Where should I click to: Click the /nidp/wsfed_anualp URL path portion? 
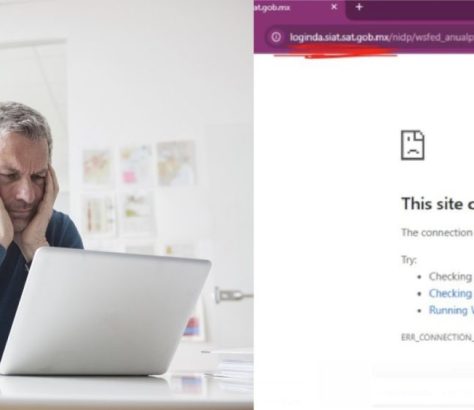coord(431,37)
